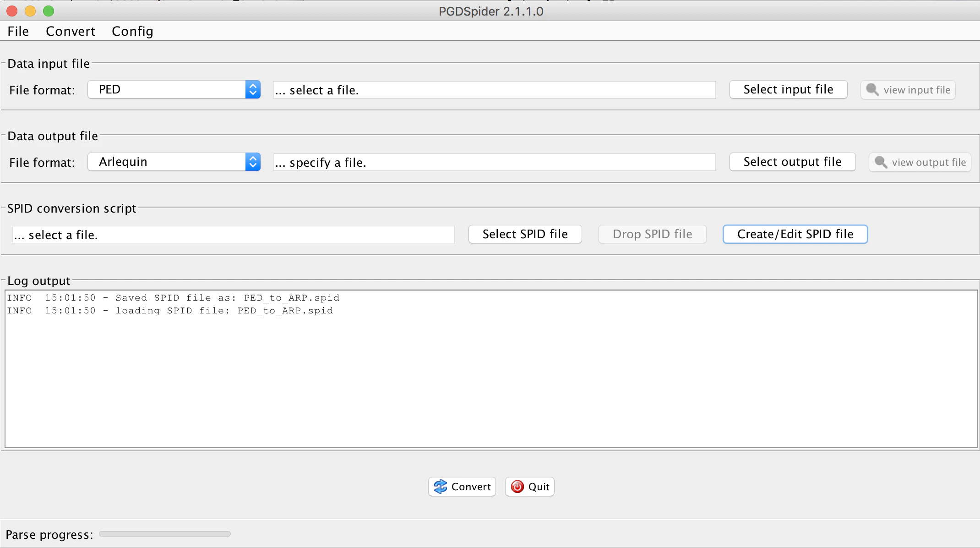Open the Create/Edit SPID file dialog
This screenshot has width=980, height=548.
coord(795,234)
